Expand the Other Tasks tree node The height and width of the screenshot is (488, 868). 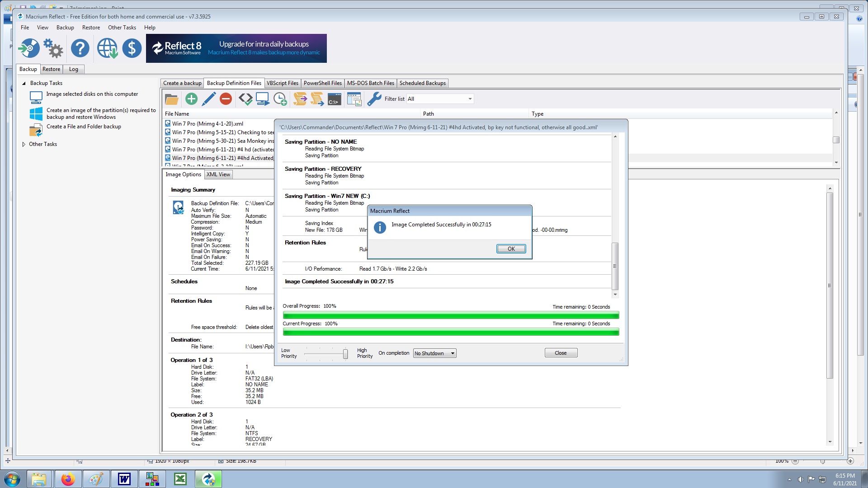(24, 144)
